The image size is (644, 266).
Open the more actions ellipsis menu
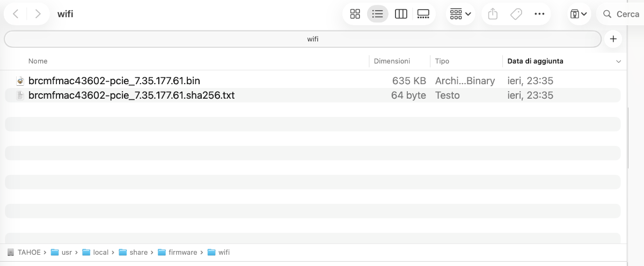[x=539, y=14]
